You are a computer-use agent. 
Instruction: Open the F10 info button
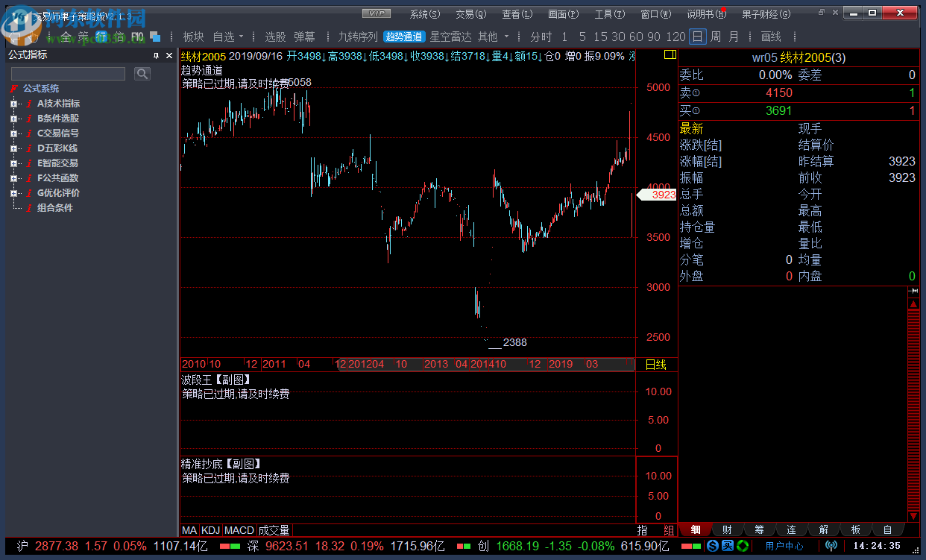point(137,37)
